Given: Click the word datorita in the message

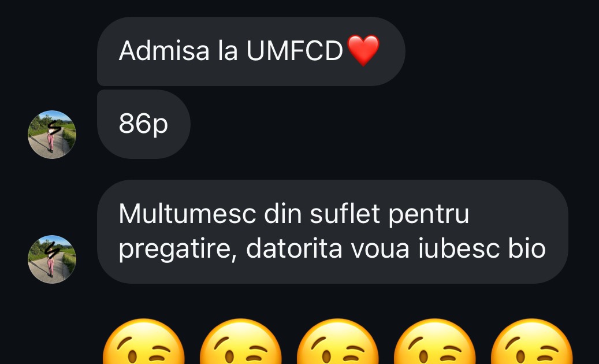Looking at the screenshot, I should pyautogui.click(x=294, y=248).
